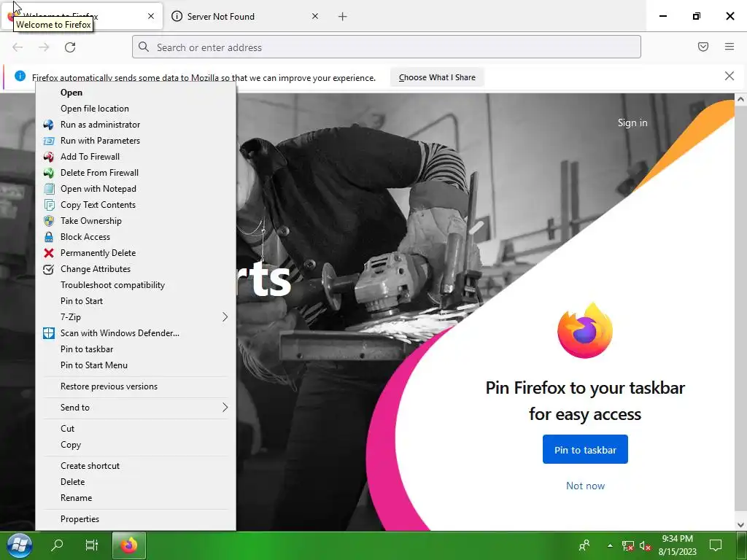Click the Firefox taskbar icon

pyautogui.click(x=128, y=545)
